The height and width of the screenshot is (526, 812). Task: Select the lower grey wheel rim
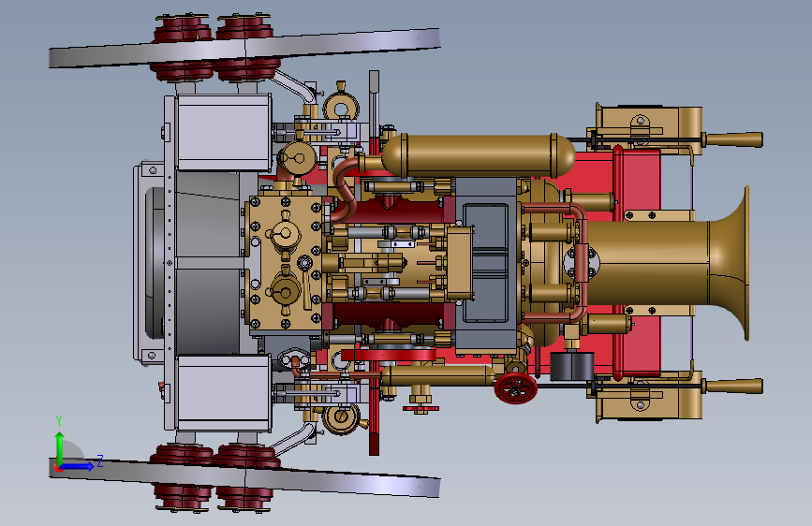[244, 476]
